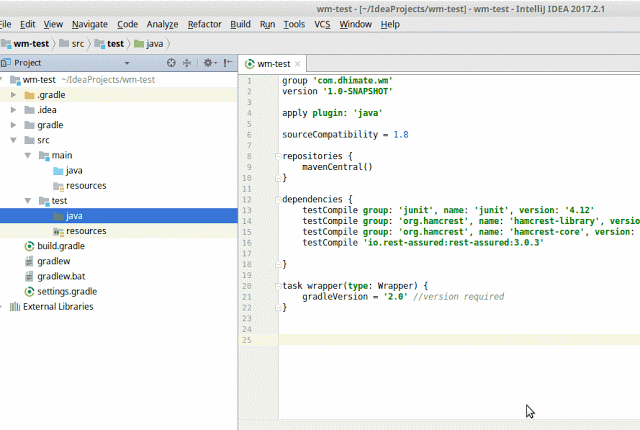
Task: Collapse the main folder
Action: click(28, 155)
